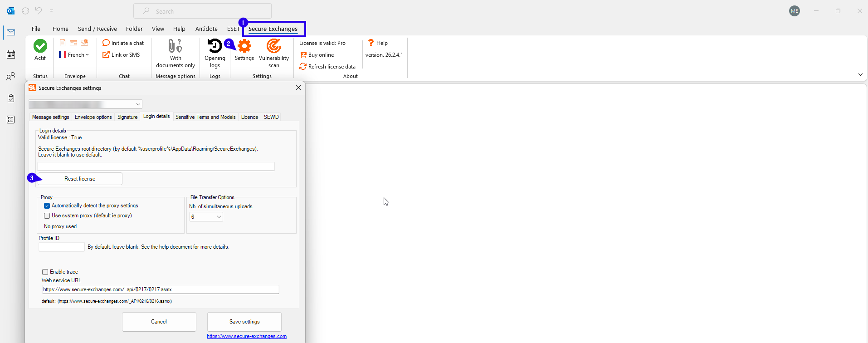Open Secure Exchanges Settings gear
The height and width of the screenshot is (343, 868).
244,50
